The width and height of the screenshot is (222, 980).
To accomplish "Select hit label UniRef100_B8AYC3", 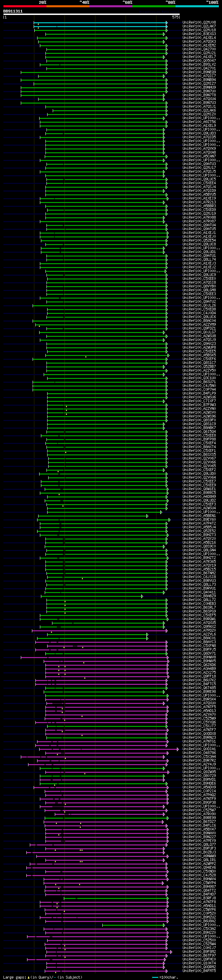I will tap(199, 642).
